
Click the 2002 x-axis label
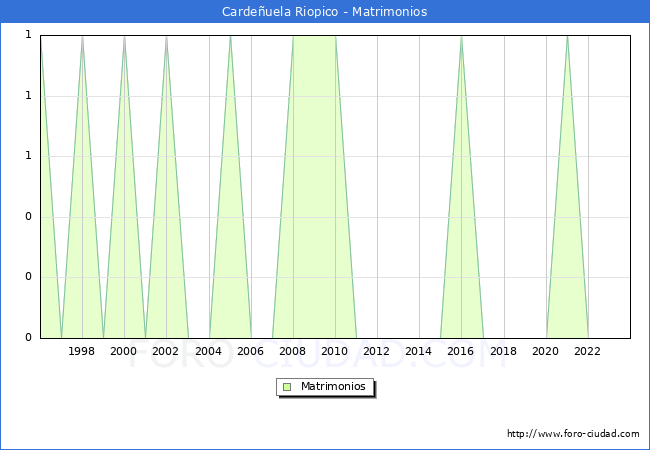point(165,351)
